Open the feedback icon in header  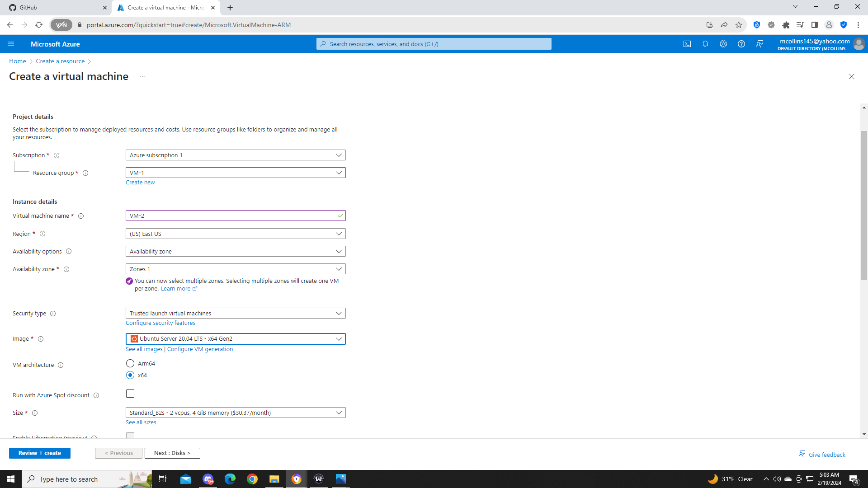[759, 44]
